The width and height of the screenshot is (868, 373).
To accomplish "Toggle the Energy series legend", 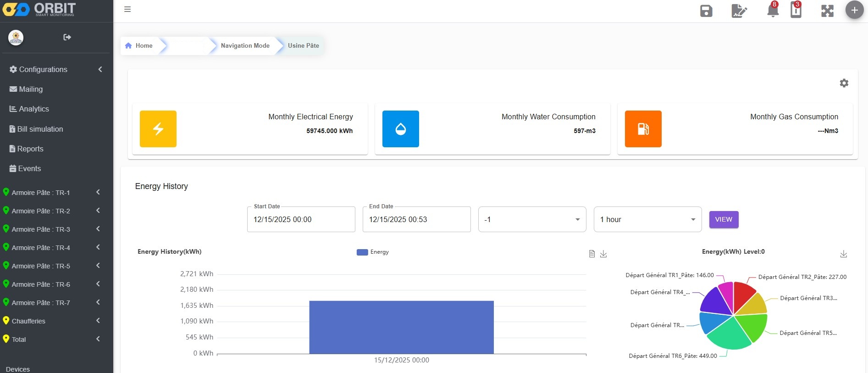I will click(372, 252).
